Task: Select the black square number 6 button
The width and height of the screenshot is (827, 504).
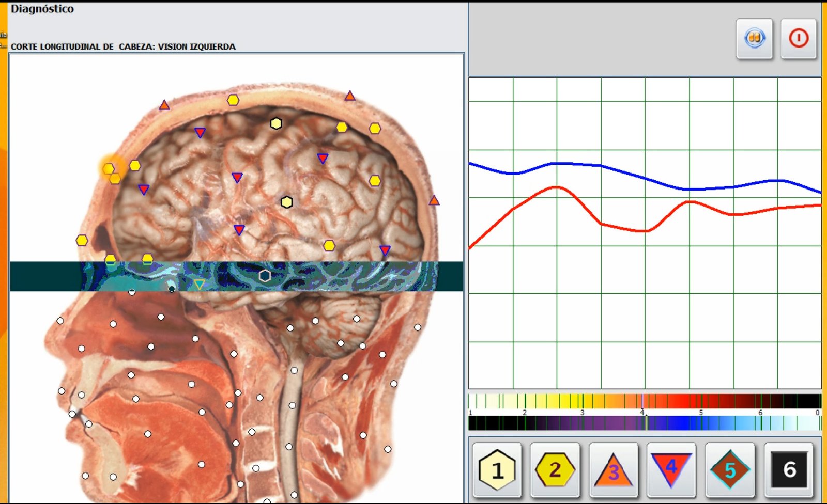Action: (x=789, y=469)
